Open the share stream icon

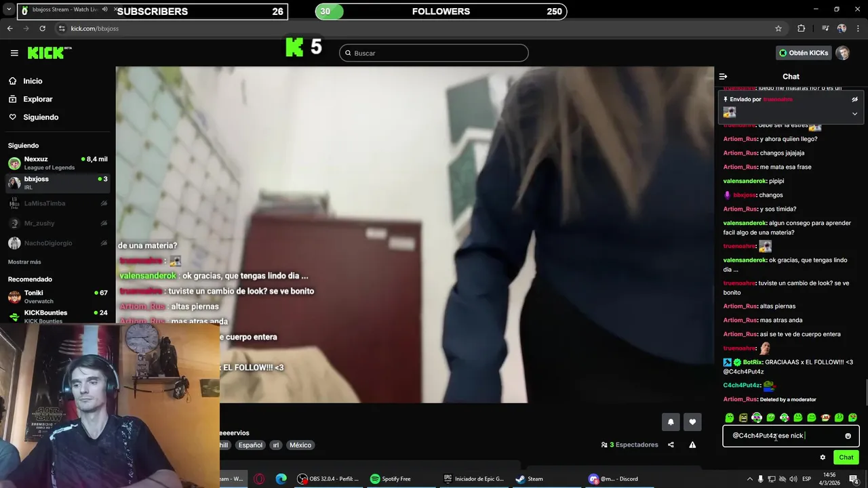click(671, 445)
